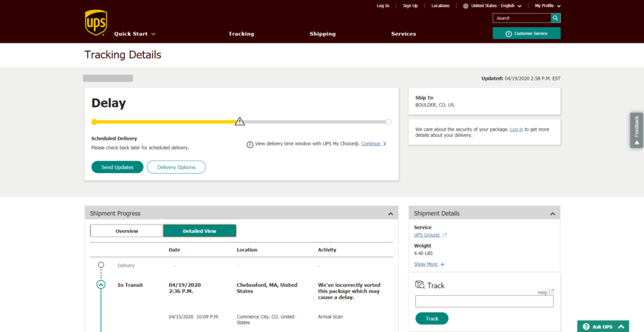Click the search magnifier button
The width and height of the screenshot is (644, 332).
(x=555, y=18)
